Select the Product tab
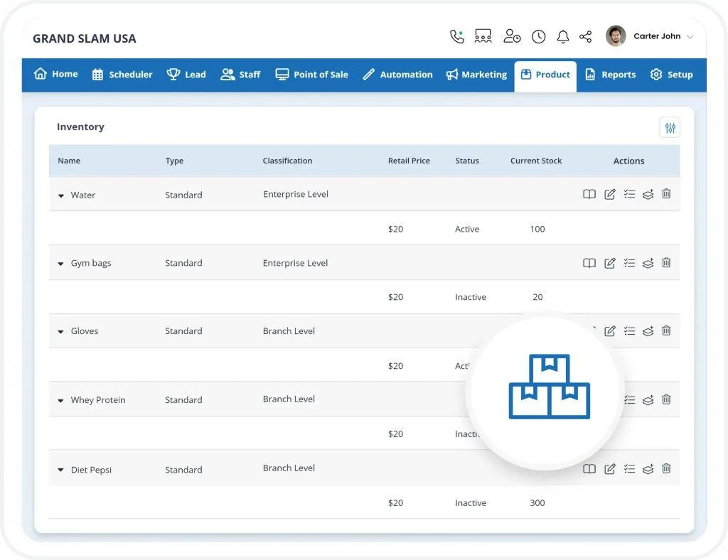Screen dimensions: 728x560 (x=545, y=75)
